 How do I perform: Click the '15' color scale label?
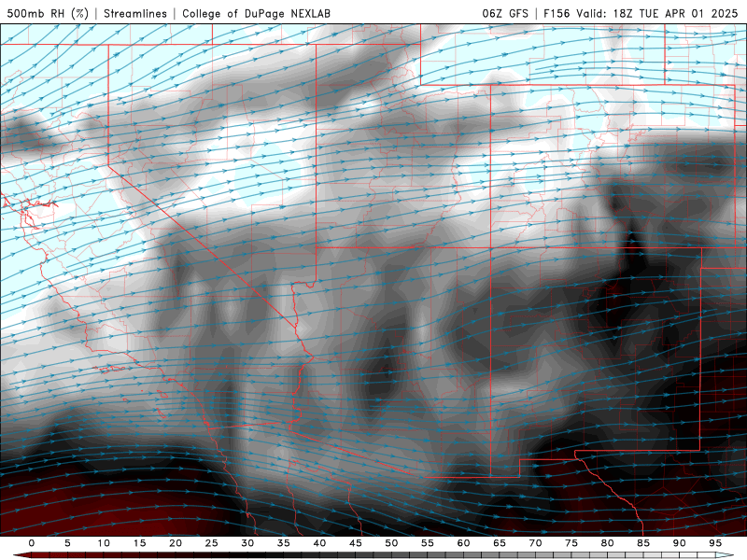(x=139, y=543)
